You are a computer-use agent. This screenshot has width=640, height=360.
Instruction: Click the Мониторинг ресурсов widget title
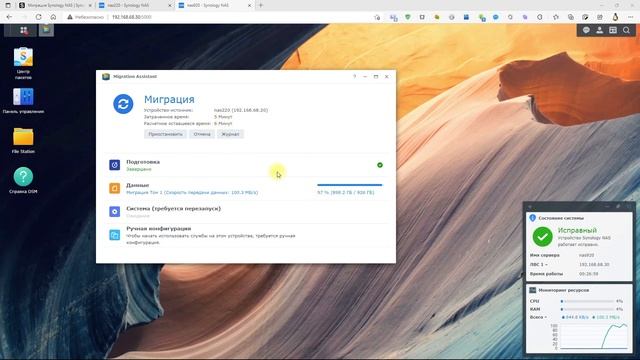pos(563,290)
